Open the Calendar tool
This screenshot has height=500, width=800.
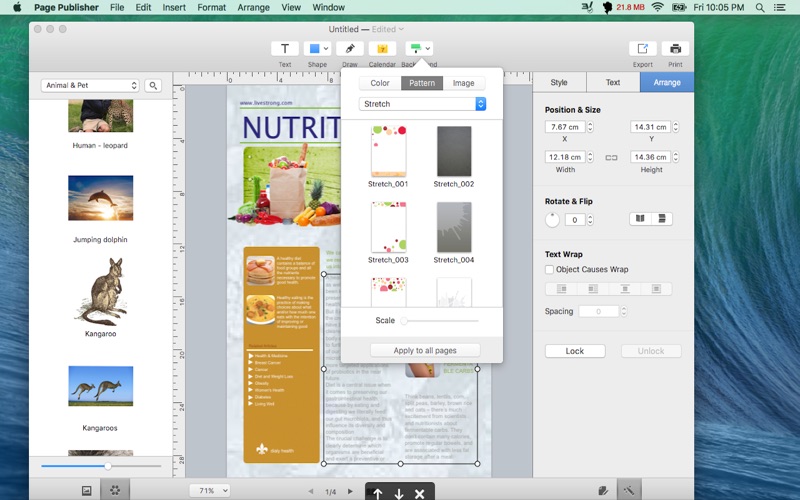382,48
